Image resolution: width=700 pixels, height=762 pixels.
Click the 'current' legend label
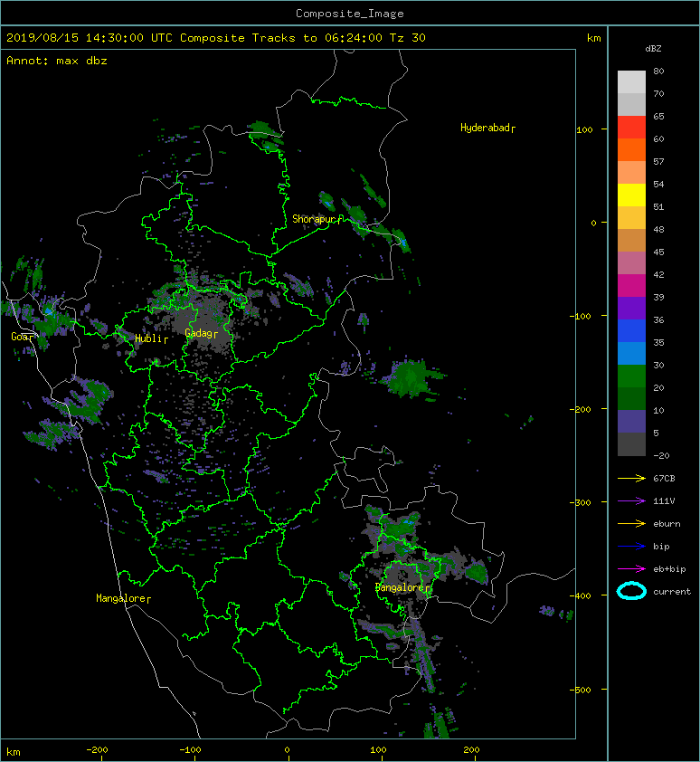[x=672, y=592]
